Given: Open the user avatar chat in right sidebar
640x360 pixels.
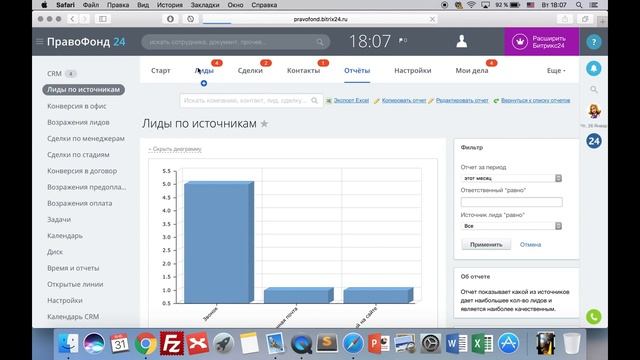Looking at the screenshot, I should click(x=594, y=111).
